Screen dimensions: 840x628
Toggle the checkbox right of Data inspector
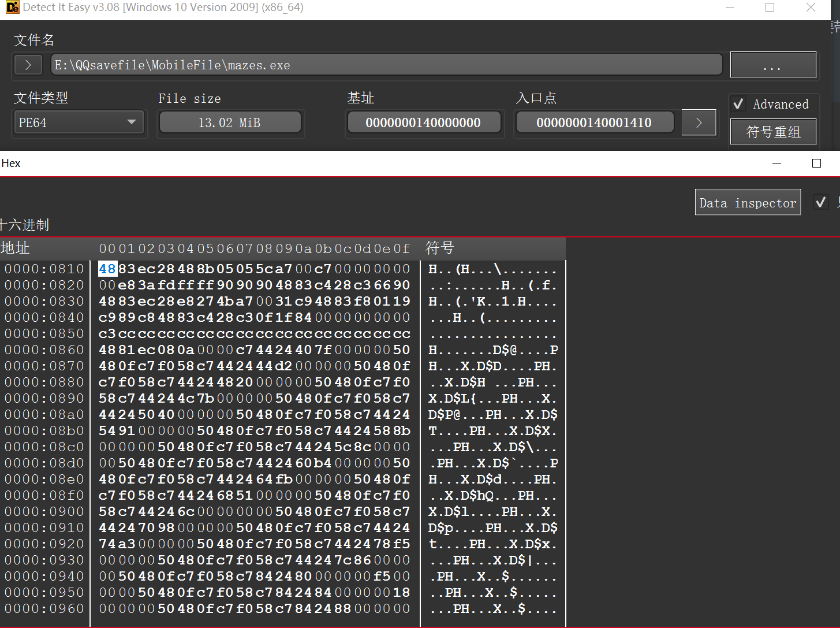click(820, 202)
